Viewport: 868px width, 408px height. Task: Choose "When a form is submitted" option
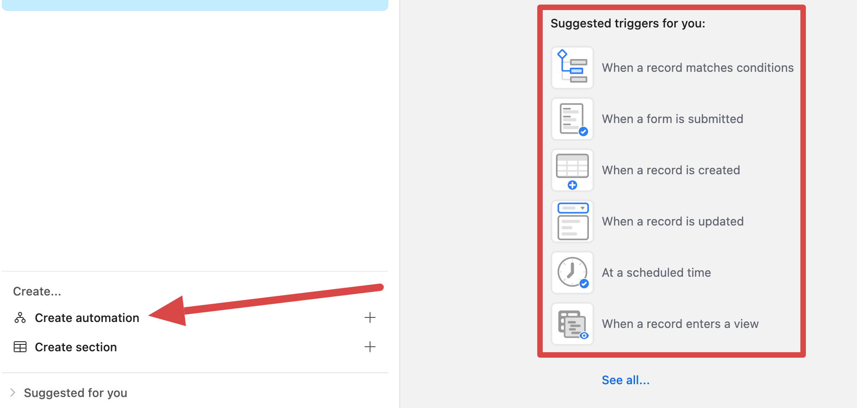point(672,119)
